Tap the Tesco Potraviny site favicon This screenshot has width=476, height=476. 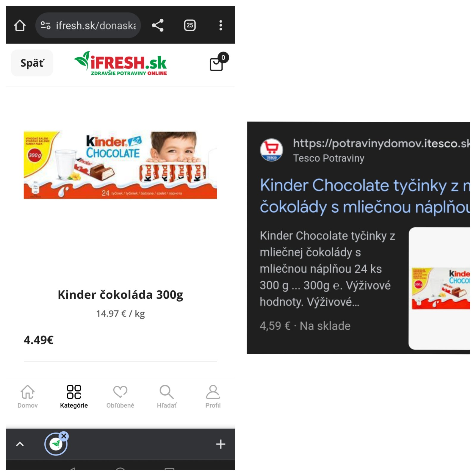tap(272, 150)
